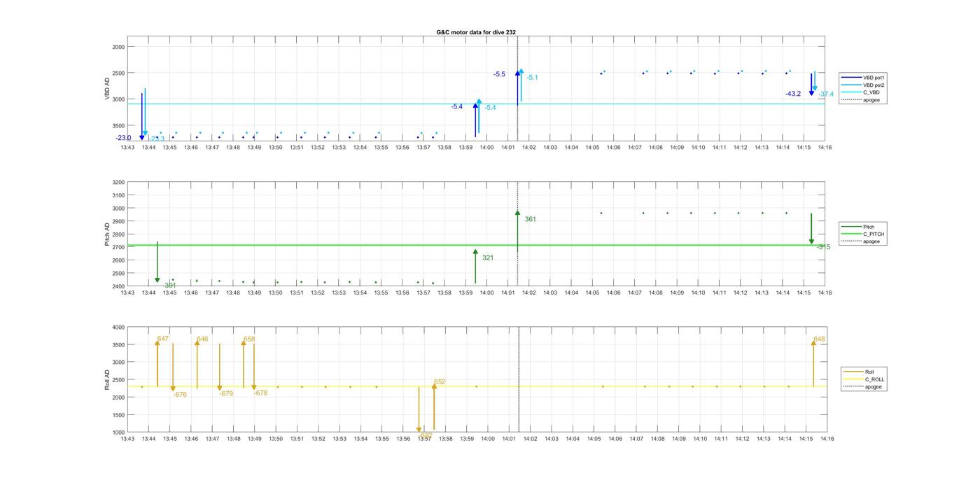Click the '-679' annotation in the Roll plot
Screen dimensions: 980x485
[x=226, y=394]
